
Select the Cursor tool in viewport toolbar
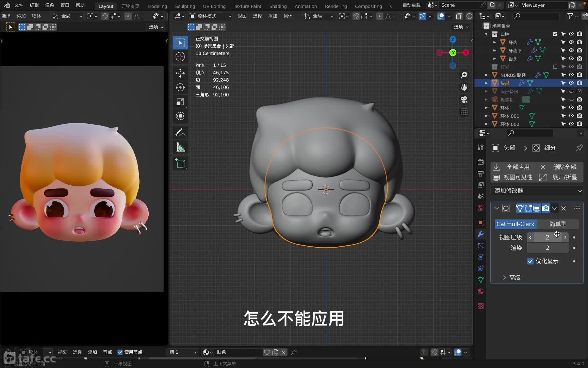tap(180, 57)
